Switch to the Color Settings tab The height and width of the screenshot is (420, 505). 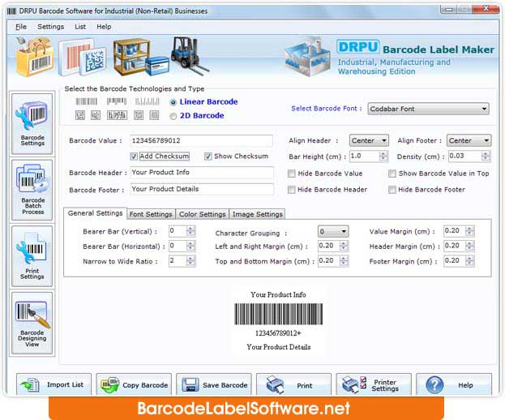[202, 214]
